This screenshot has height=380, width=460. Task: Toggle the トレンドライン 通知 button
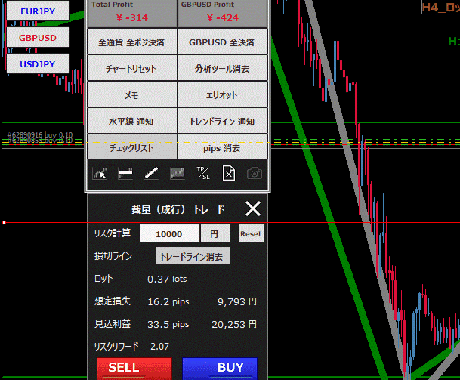click(222, 121)
